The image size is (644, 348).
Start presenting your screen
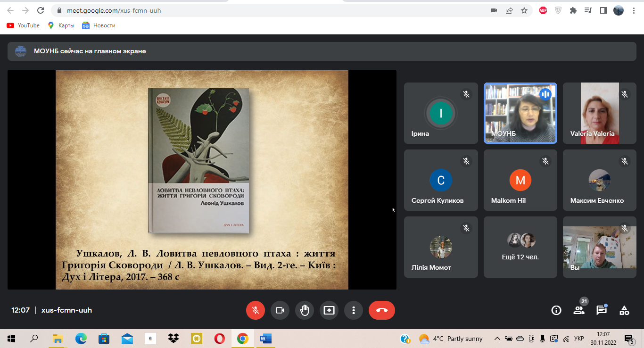[x=329, y=310]
